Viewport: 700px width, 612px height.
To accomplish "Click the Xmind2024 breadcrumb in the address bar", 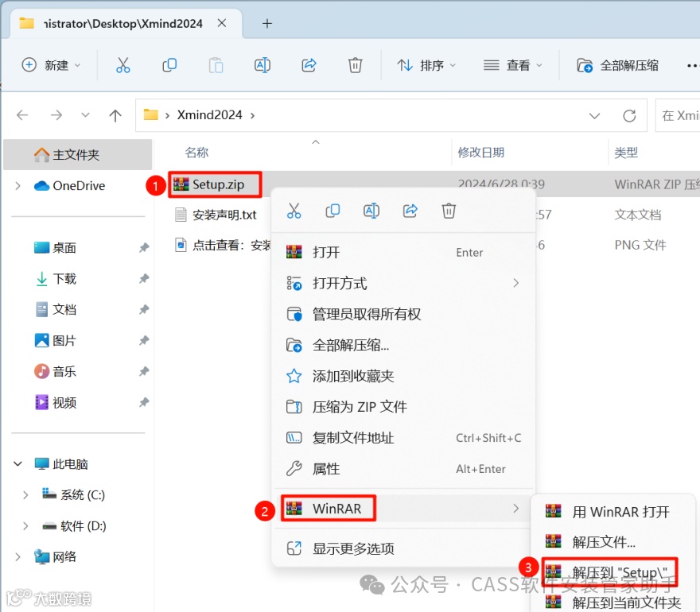I will 209,115.
